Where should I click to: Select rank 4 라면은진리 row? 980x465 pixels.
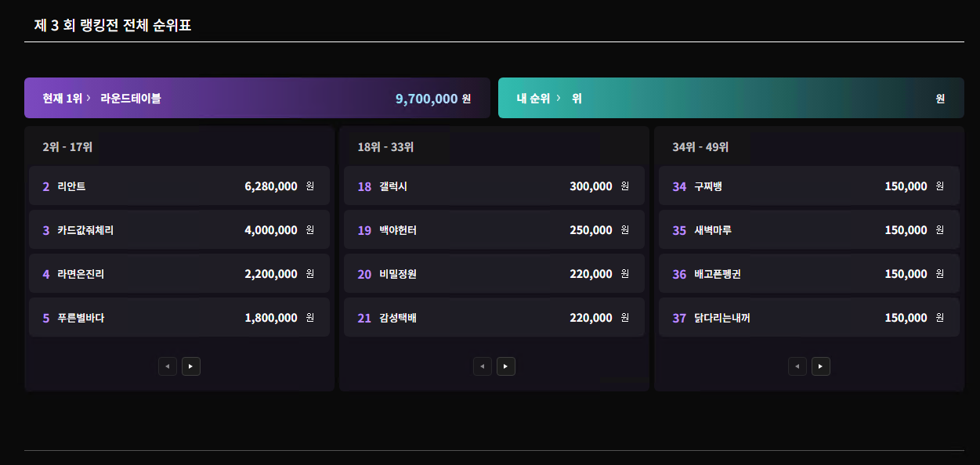(179, 273)
